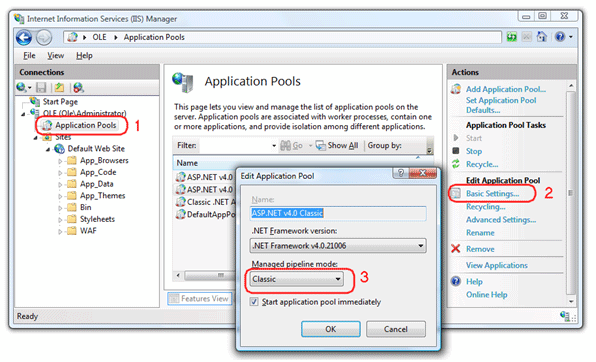596x362 pixels.
Task: Click the Online Help link
Action: coord(487,295)
